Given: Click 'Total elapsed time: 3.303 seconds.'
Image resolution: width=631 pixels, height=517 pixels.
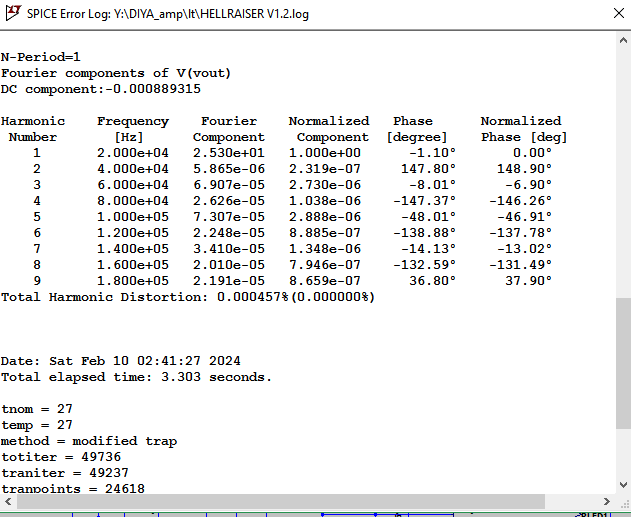Looking at the screenshot, I should 136,377.
